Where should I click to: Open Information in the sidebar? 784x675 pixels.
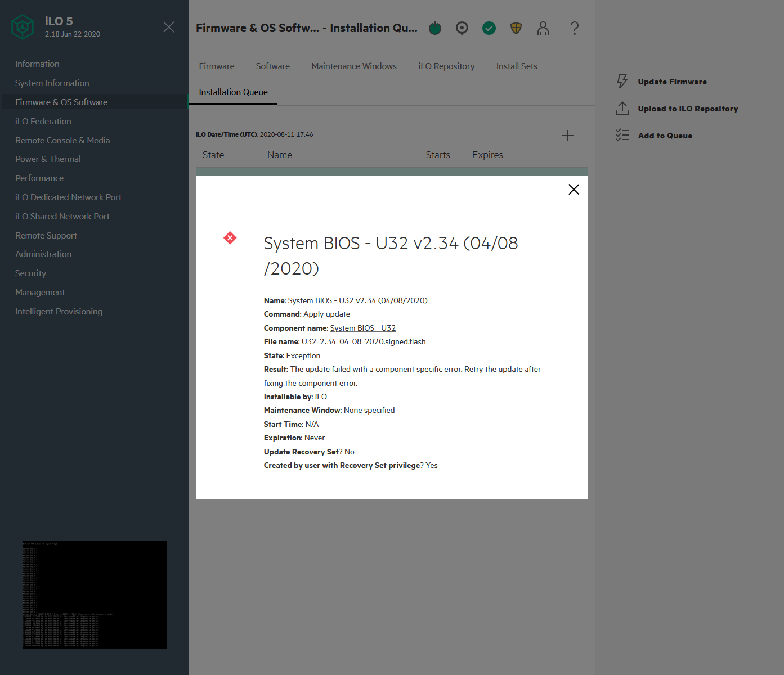[x=37, y=64]
